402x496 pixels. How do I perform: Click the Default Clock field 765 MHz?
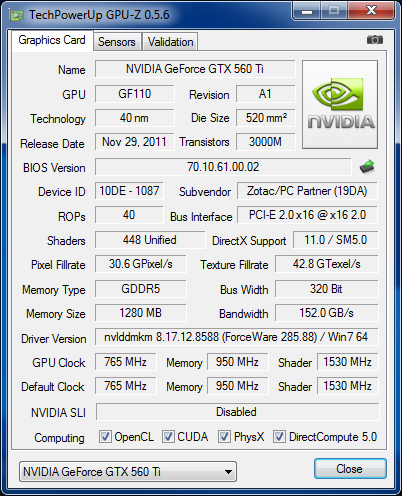pyautogui.click(x=125, y=386)
